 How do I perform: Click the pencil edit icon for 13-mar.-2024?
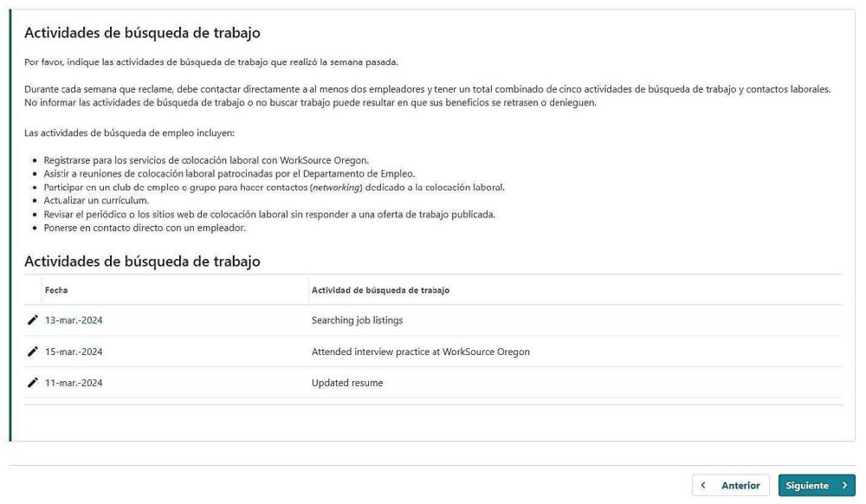33,320
